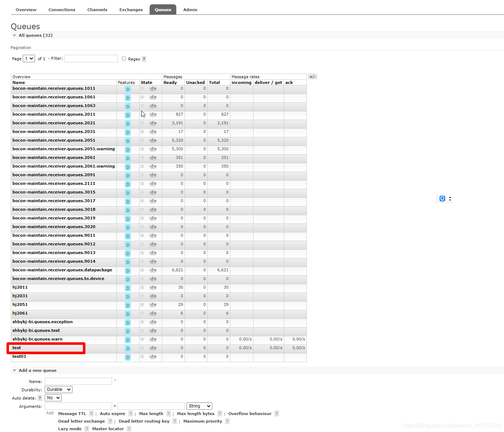Sort the table by Total column header

click(x=214, y=83)
